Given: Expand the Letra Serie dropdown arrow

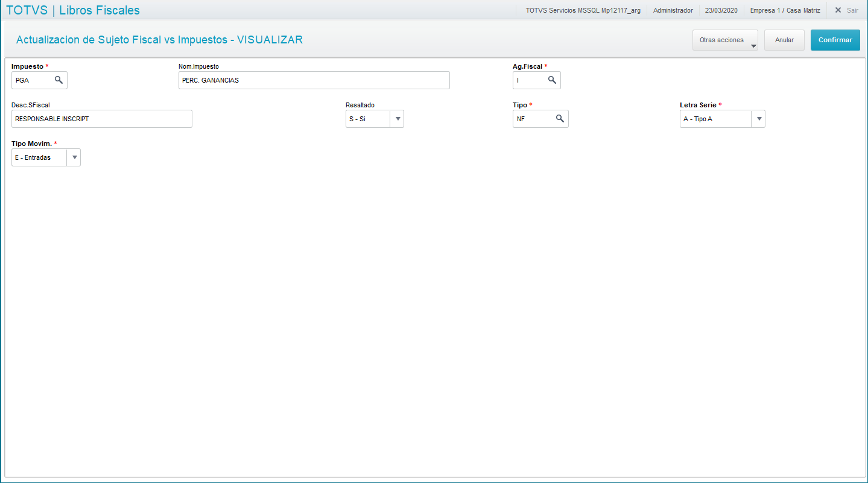Looking at the screenshot, I should pos(759,119).
